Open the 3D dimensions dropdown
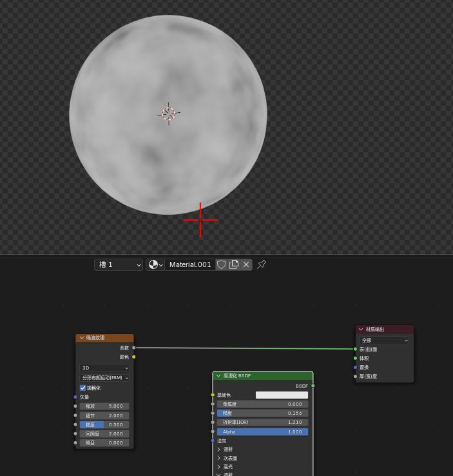Screen dimensions: 453x476 104,368
